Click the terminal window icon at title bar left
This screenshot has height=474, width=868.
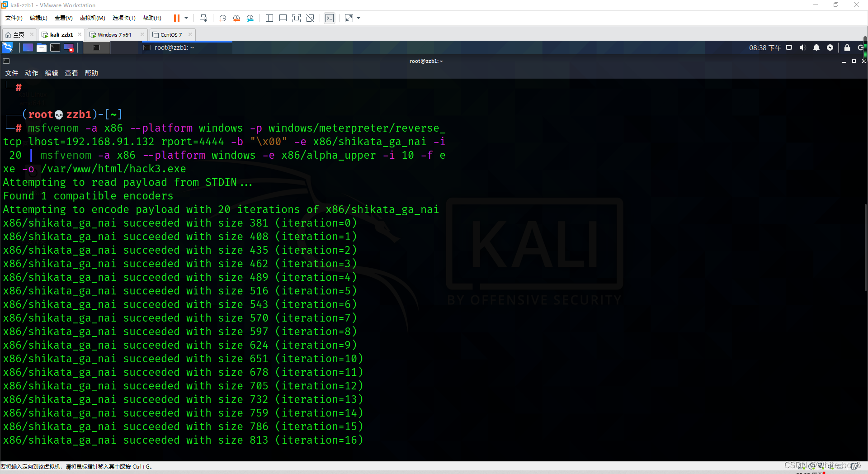(6, 61)
